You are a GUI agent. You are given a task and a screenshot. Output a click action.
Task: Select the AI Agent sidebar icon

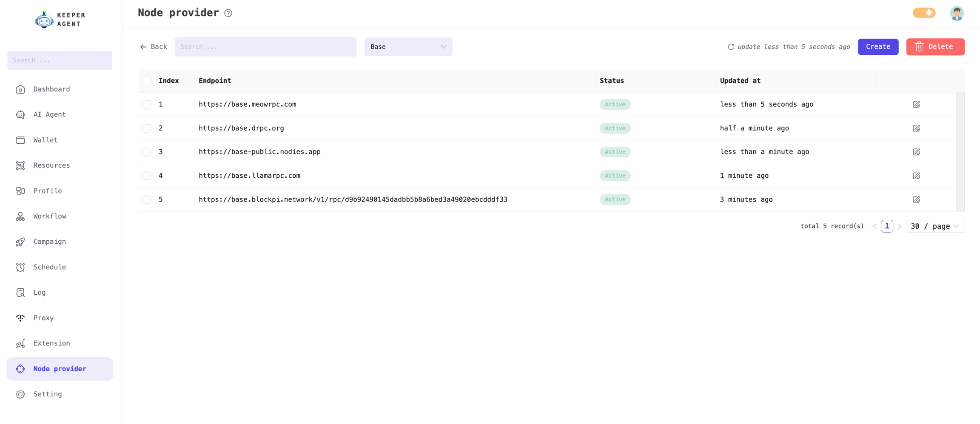(20, 115)
